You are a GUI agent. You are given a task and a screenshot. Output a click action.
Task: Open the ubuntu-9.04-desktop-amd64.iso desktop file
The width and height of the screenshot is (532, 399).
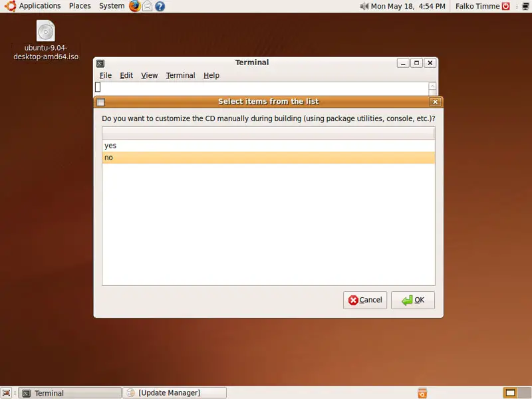click(x=46, y=40)
